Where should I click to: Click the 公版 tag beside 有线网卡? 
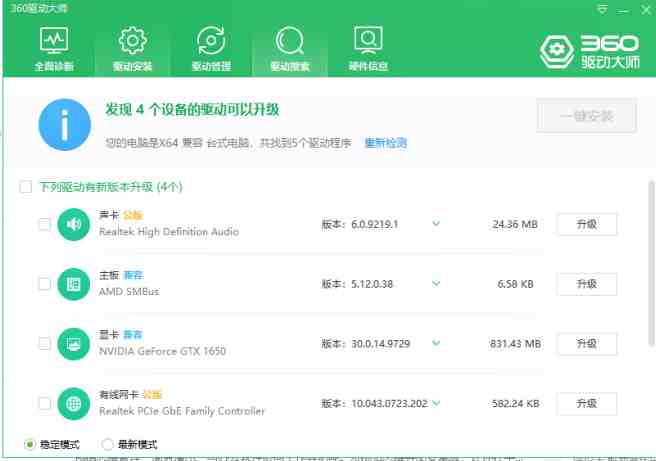[x=151, y=394]
